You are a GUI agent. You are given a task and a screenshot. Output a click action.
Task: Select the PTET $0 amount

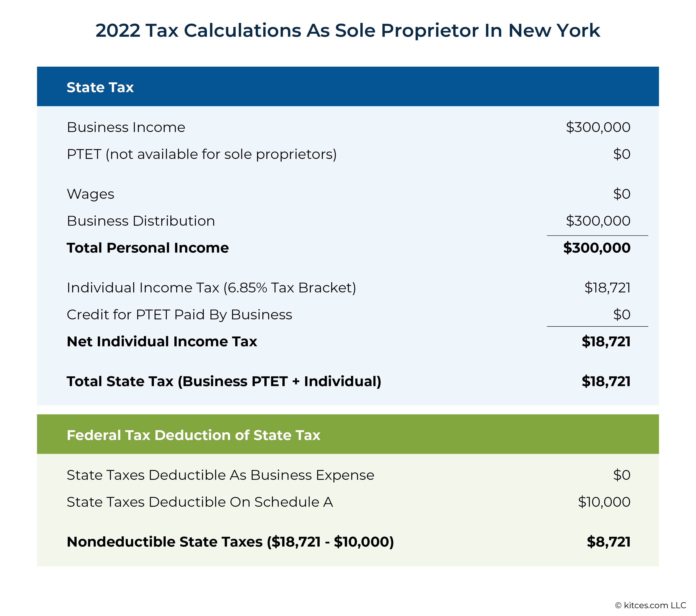tap(622, 154)
